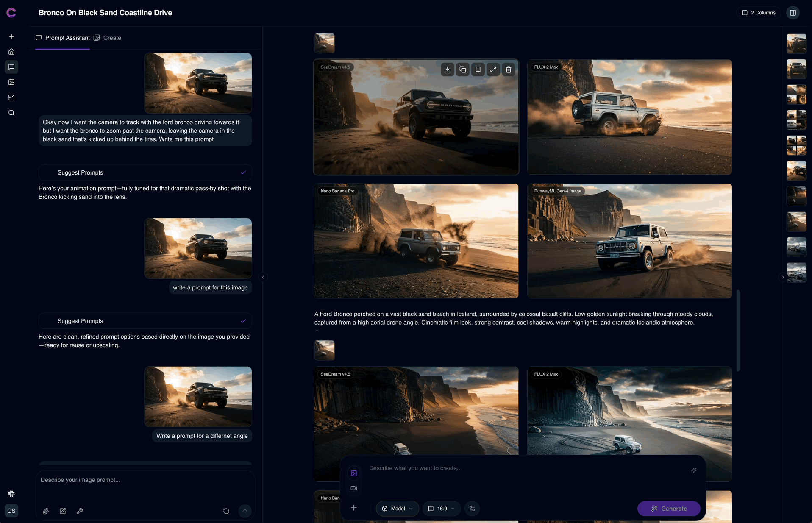Open the Model dropdown

click(397, 509)
